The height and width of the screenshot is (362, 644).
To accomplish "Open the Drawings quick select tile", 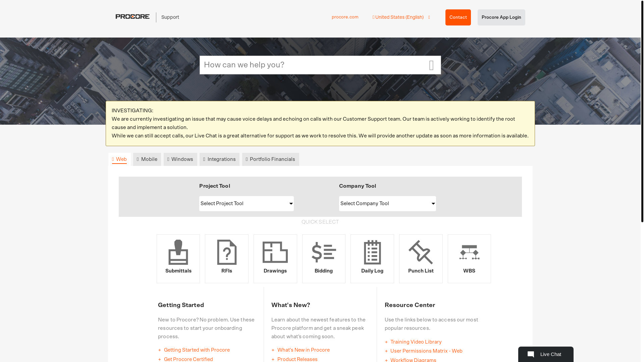I will 275,258.
